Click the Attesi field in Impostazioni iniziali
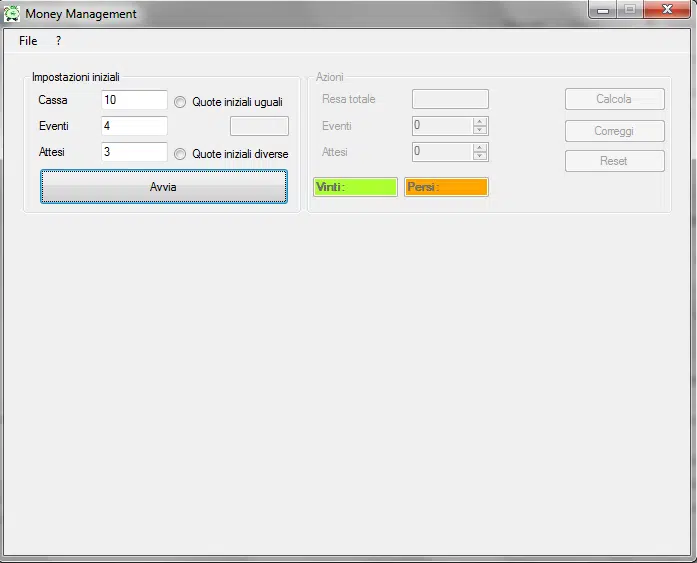 click(x=134, y=152)
